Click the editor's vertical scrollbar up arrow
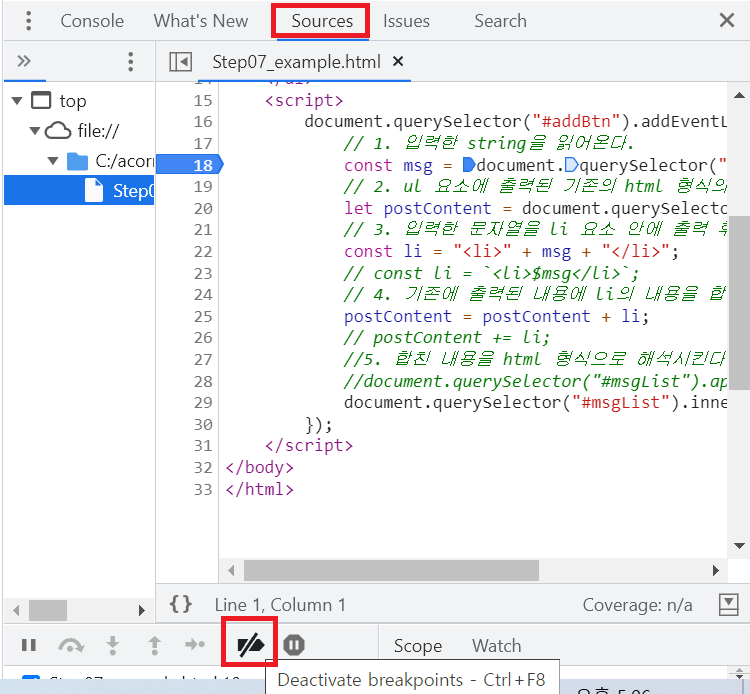The image size is (750, 694). [x=739, y=95]
